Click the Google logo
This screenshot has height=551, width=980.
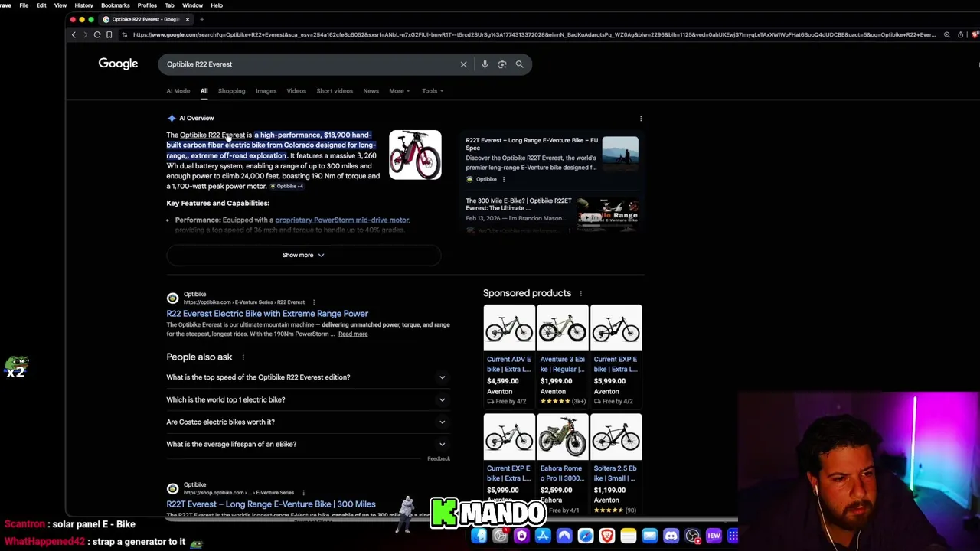[118, 64]
